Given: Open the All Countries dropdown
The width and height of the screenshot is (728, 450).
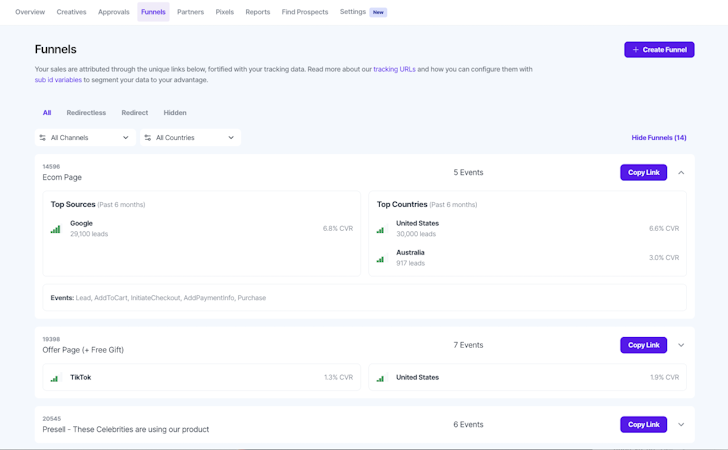Looking at the screenshot, I should tap(190, 138).
